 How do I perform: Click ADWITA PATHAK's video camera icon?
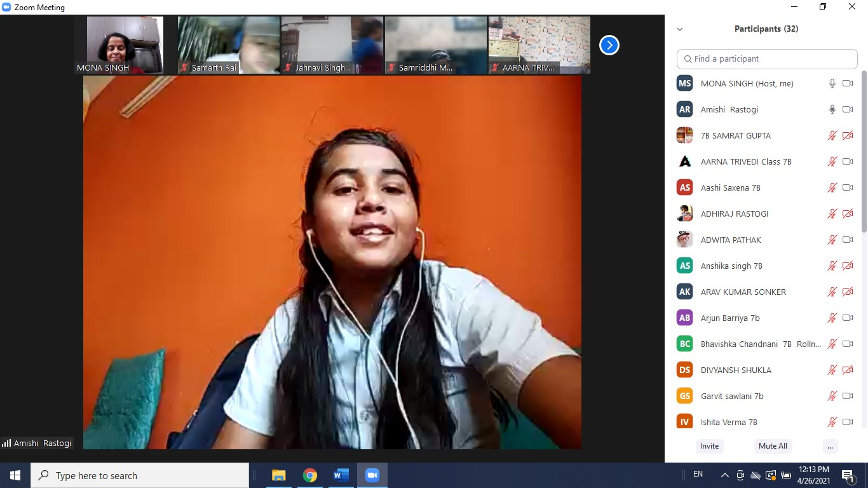[x=848, y=240]
